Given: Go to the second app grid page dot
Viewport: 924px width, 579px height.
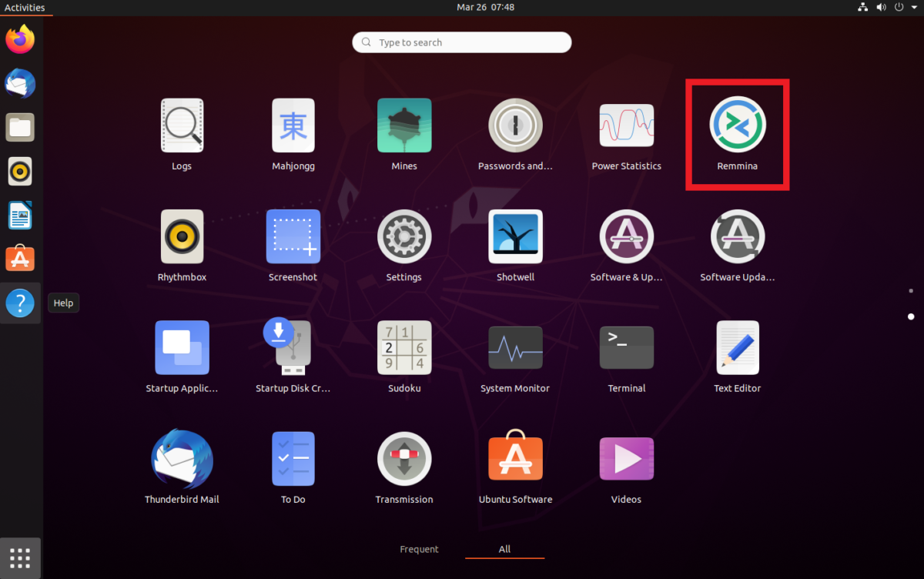Looking at the screenshot, I should coord(911,316).
